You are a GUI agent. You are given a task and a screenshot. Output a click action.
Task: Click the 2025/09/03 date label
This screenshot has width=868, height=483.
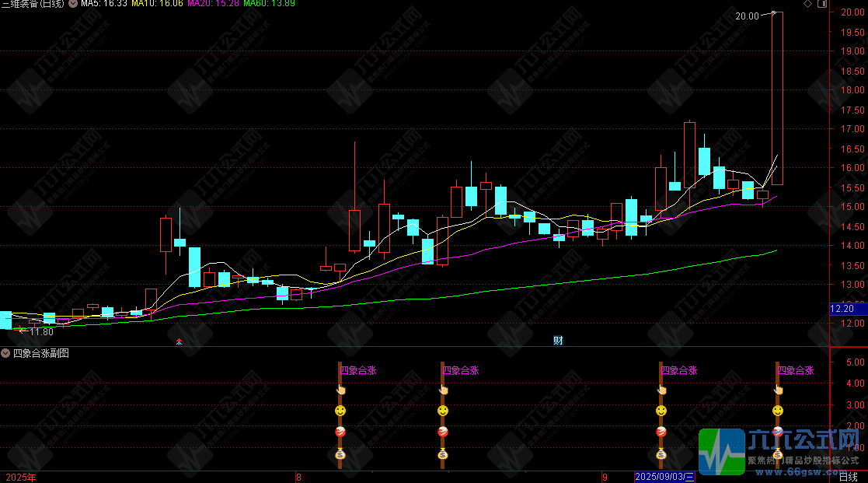coord(664,477)
